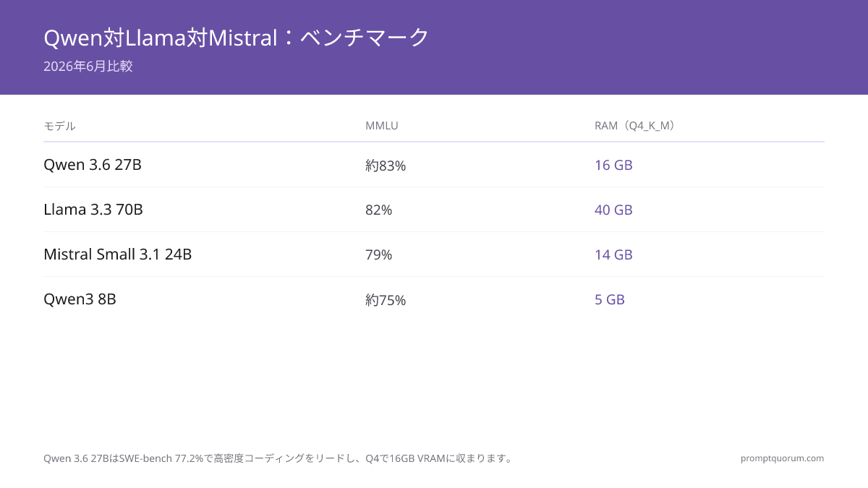This screenshot has width=868, height=488.
Task: Select the 'Qwen 3.6 27B' model name
Action: click(x=93, y=165)
